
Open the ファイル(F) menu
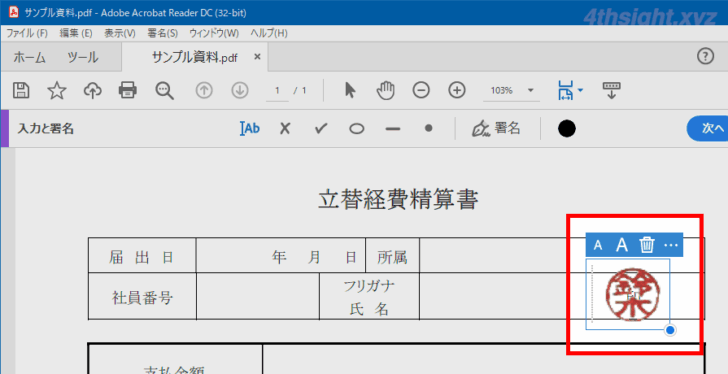(27, 33)
